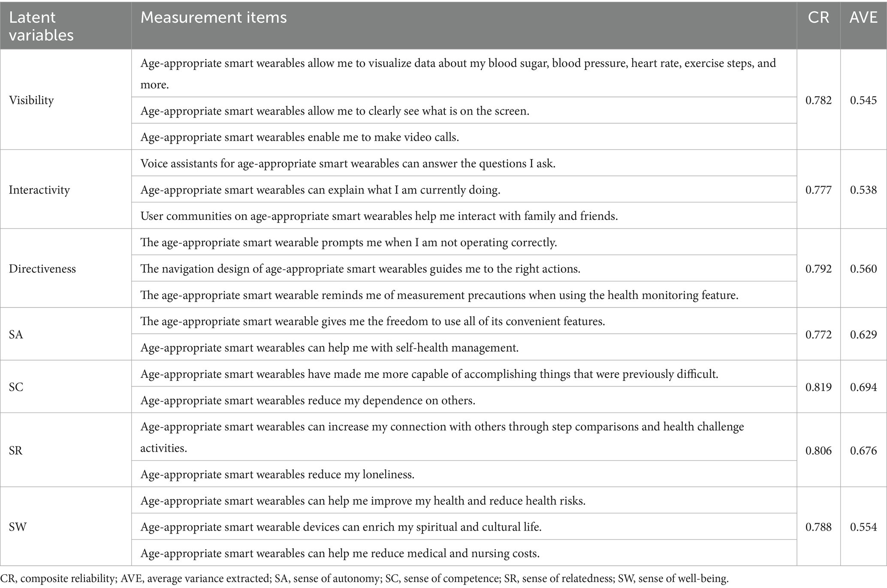
Task: Select the SA latent variable cell
Action: [x=16, y=335]
